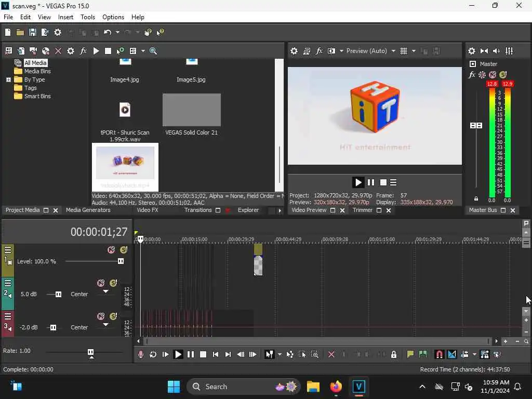The image size is (532, 399).
Task: Open Media FX in the Project Media toolbar
Action: coord(83,51)
